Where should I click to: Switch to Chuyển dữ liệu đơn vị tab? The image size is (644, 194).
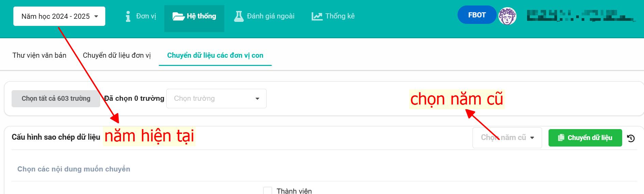117,55
